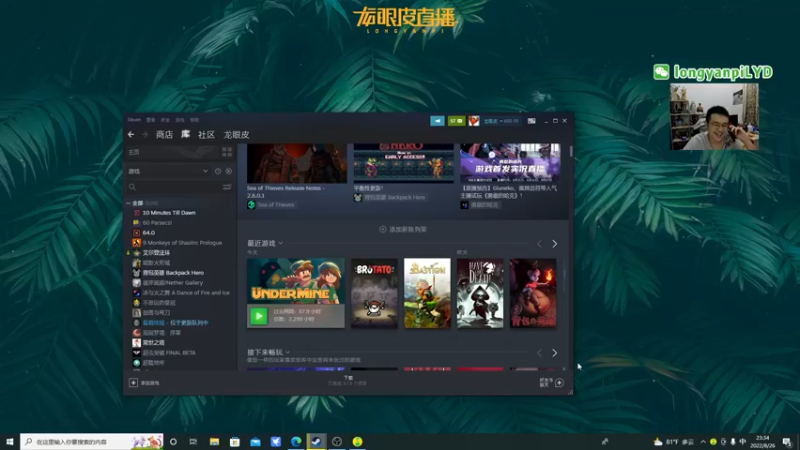Click the magnifier search icon in library

click(x=133, y=187)
